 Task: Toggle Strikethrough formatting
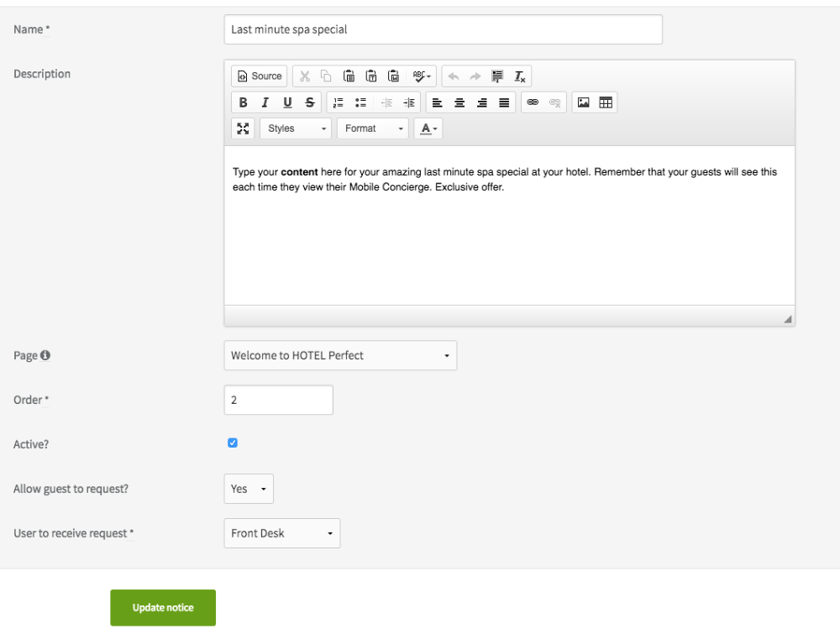310,102
